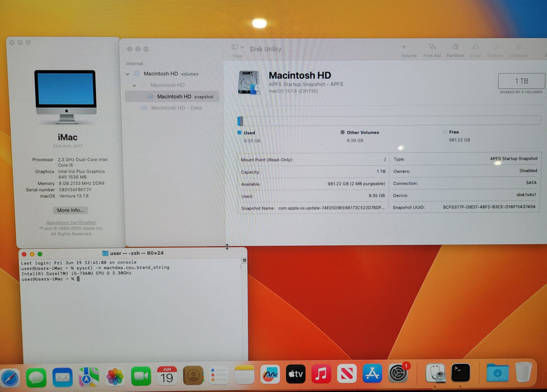Remove a volume with the minus button

pyautogui.click(x=414, y=46)
